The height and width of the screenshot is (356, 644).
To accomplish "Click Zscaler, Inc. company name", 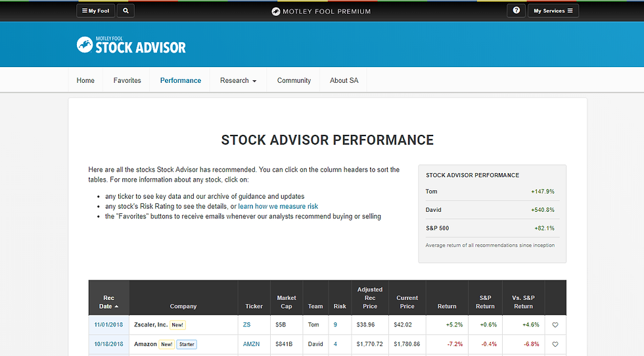I will click(x=150, y=325).
